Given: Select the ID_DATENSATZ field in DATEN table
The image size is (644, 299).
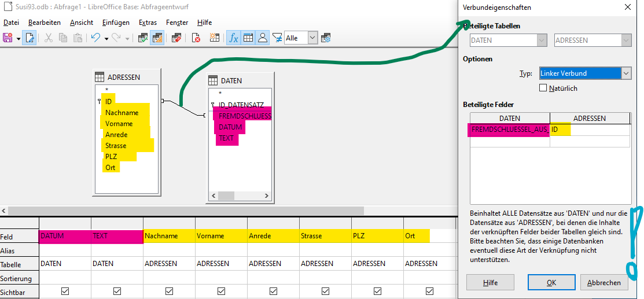Looking at the screenshot, I should 240,105.
